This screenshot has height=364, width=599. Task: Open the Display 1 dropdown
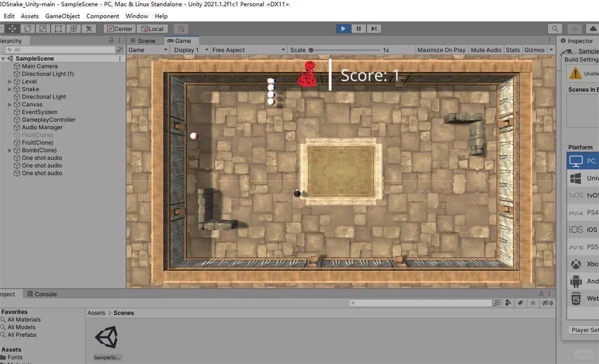[x=190, y=50]
